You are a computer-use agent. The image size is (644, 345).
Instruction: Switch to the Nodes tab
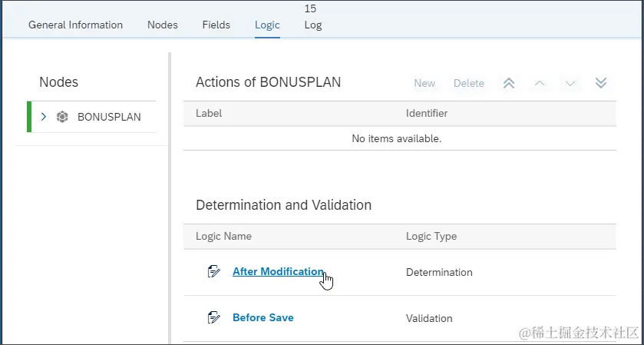coord(162,25)
